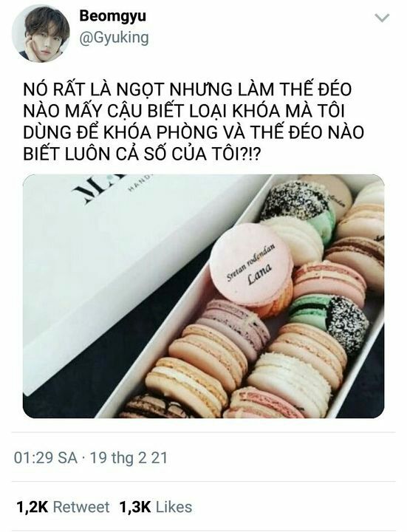Click the 1,2K retweet count number
The width and height of the screenshot is (407, 532).
pos(33,507)
